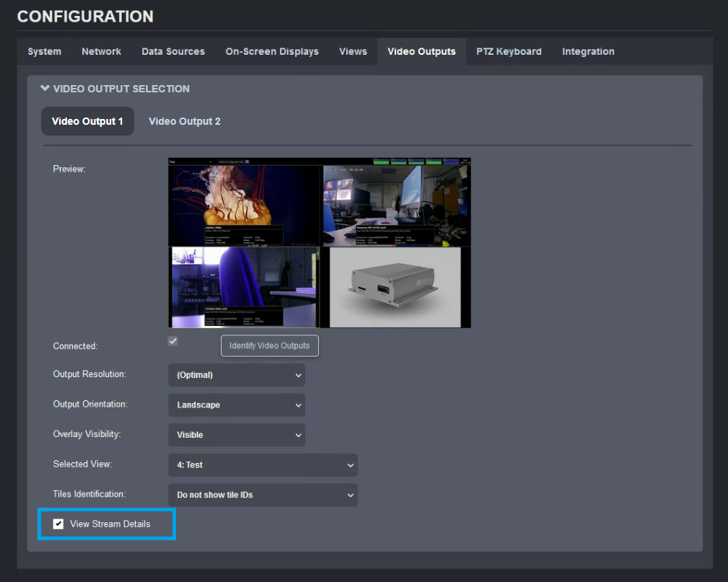Open the Selected View dropdown
Image resolution: width=728 pixels, height=582 pixels.
(263, 465)
